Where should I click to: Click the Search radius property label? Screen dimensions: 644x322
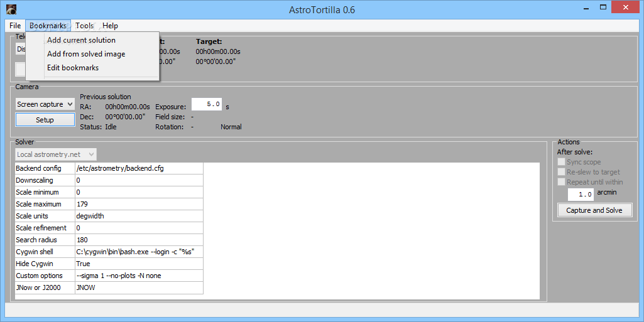click(45, 240)
